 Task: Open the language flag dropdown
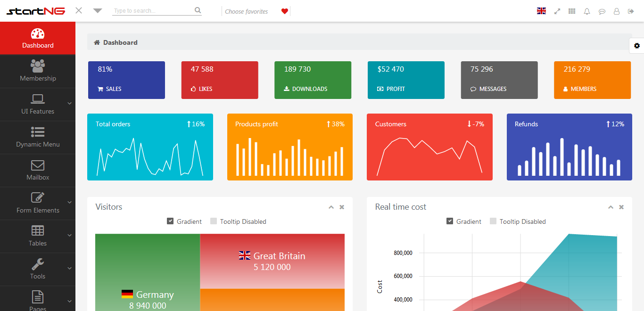[541, 11]
